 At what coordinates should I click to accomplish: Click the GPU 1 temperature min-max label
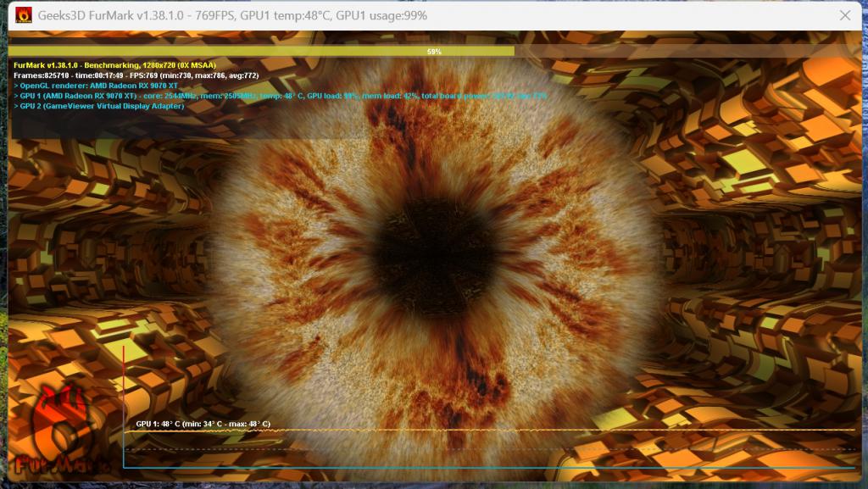pyautogui.click(x=203, y=424)
